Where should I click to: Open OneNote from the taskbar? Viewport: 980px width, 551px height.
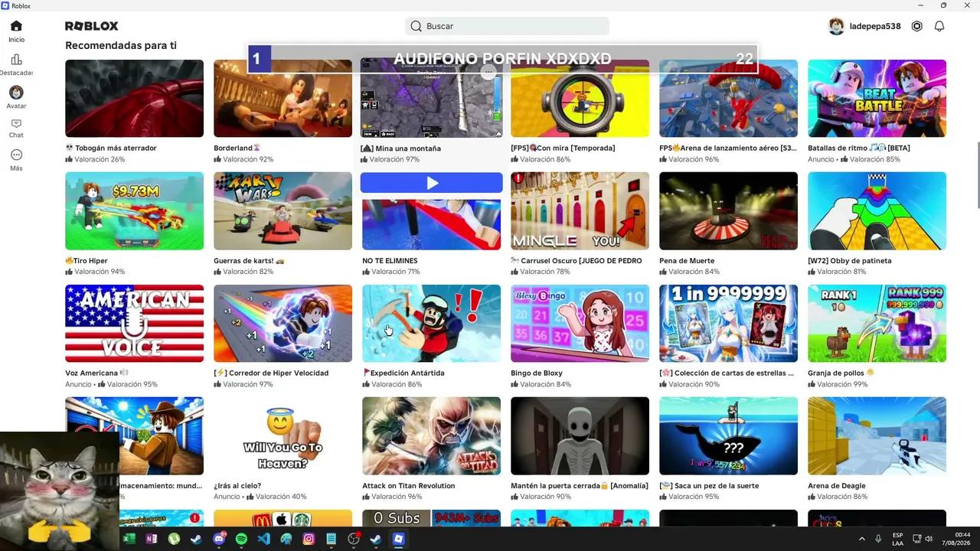coord(152,539)
